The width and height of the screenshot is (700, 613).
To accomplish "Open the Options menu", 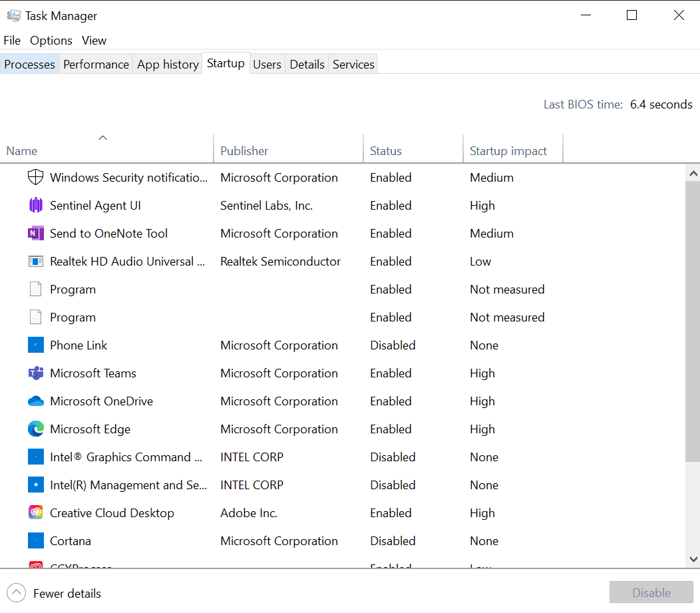I will coord(51,41).
